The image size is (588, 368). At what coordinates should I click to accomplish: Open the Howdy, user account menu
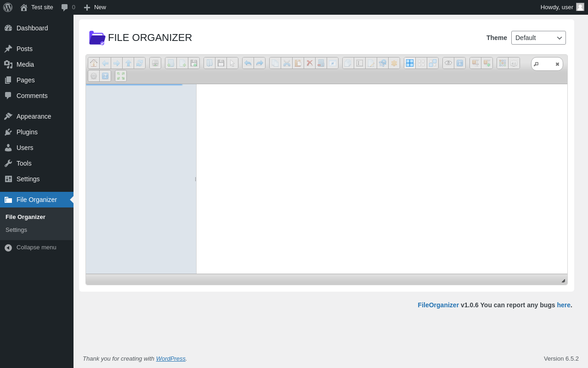pyautogui.click(x=562, y=7)
